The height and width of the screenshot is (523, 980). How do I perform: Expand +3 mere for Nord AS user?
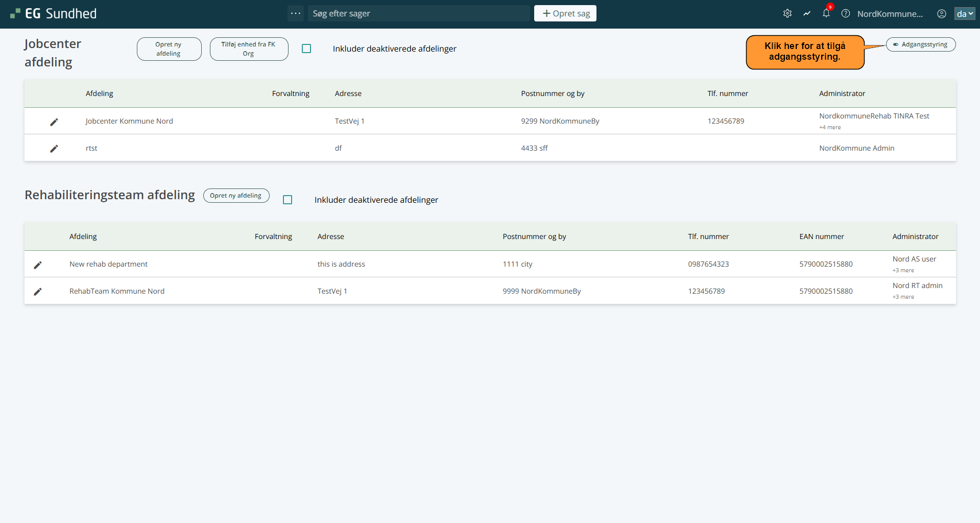[903, 270]
